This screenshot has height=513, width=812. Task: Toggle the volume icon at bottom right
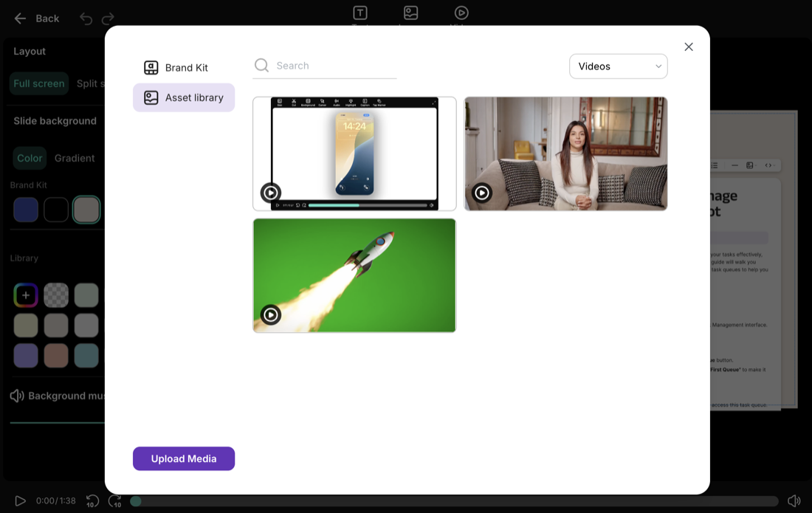coord(794,500)
